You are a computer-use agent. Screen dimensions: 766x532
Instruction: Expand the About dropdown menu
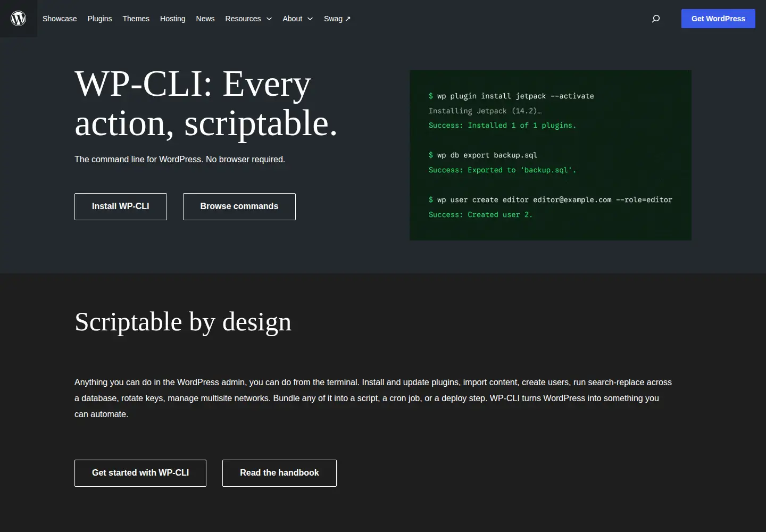297,19
